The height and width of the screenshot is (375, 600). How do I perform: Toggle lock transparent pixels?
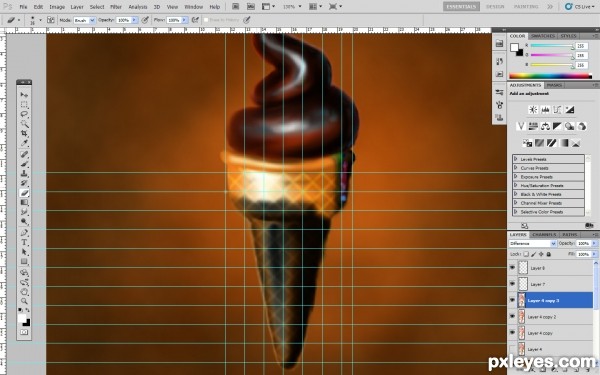click(526, 254)
